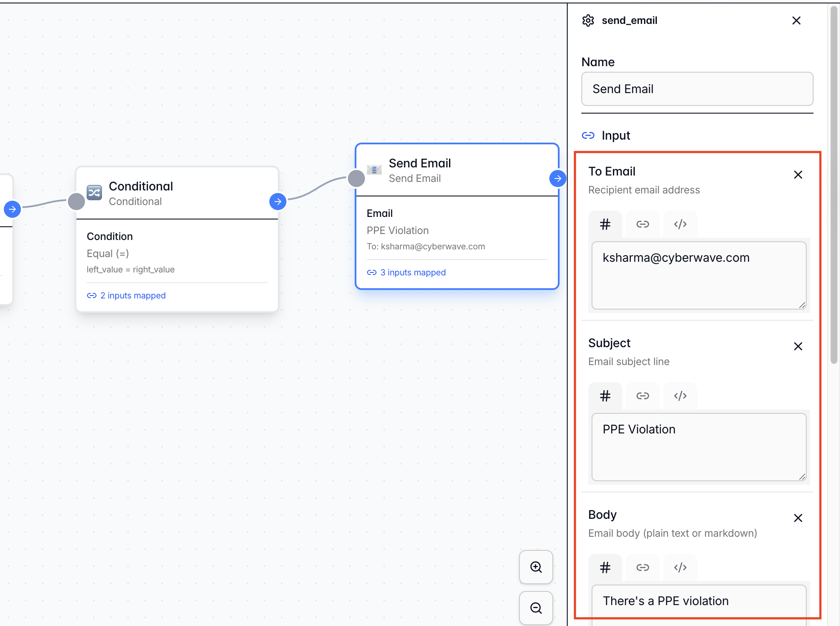The width and height of the screenshot is (840, 626).
Task: Click send_email settings gear icon
Action: pos(588,20)
